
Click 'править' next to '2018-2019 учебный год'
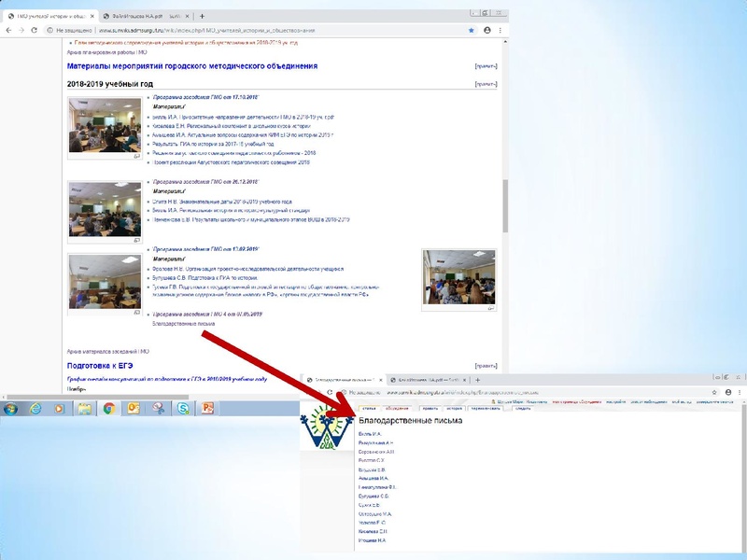pyautogui.click(x=486, y=84)
